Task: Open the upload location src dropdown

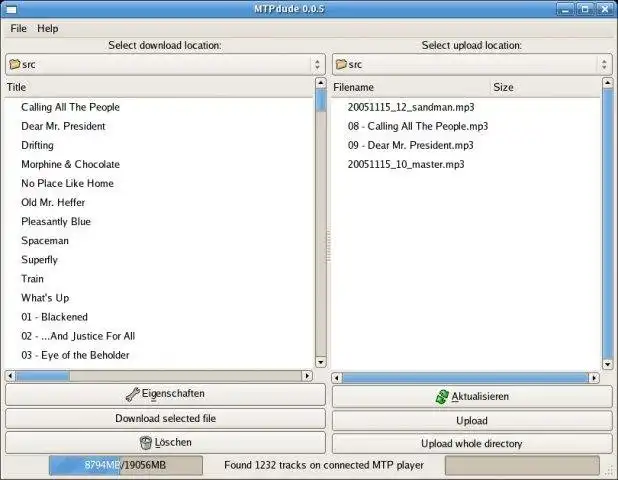Action: click(472, 64)
